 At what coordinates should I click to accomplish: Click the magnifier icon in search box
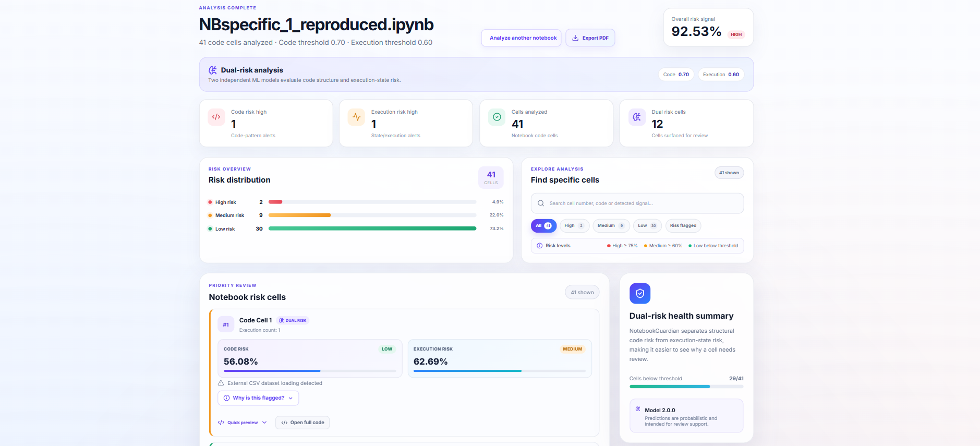(541, 203)
